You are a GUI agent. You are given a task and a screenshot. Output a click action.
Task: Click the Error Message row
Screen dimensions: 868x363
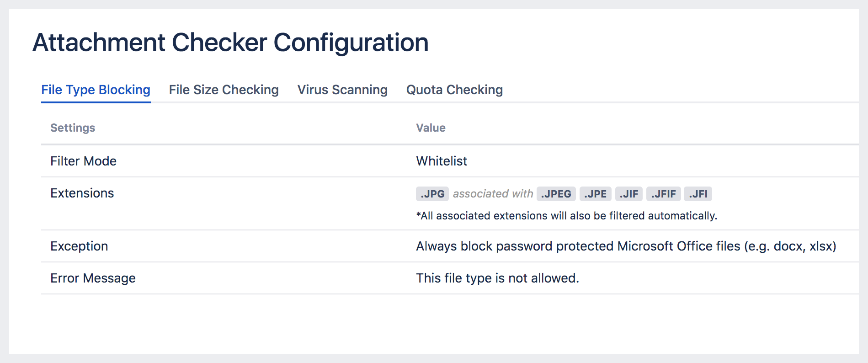[x=93, y=278]
